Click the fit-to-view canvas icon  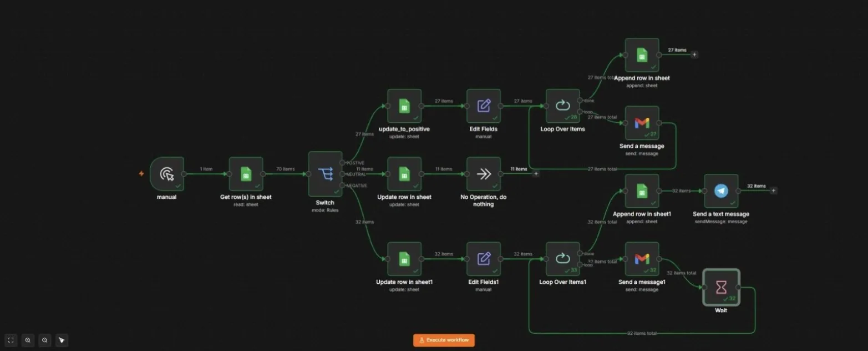pos(11,340)
